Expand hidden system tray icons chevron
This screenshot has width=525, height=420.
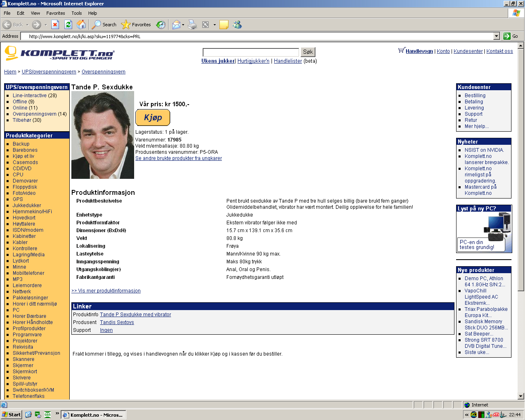pyautogui.click(x=467, y=415)
